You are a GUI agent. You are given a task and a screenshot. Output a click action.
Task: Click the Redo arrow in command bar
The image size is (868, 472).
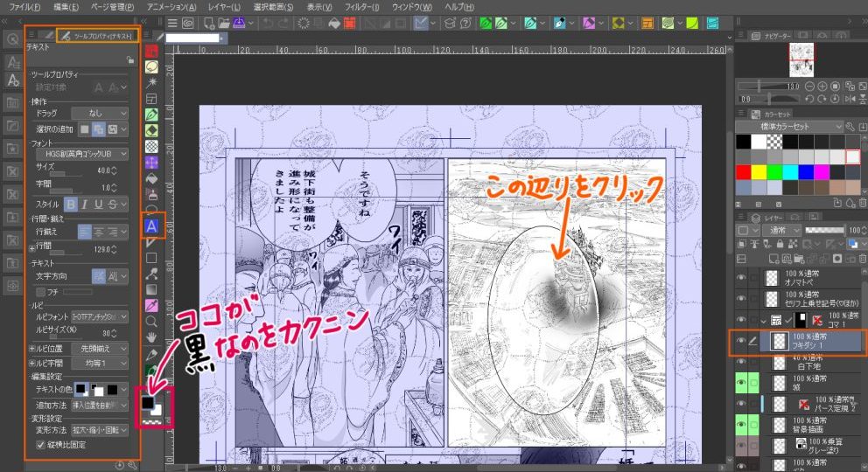[284, 24]
